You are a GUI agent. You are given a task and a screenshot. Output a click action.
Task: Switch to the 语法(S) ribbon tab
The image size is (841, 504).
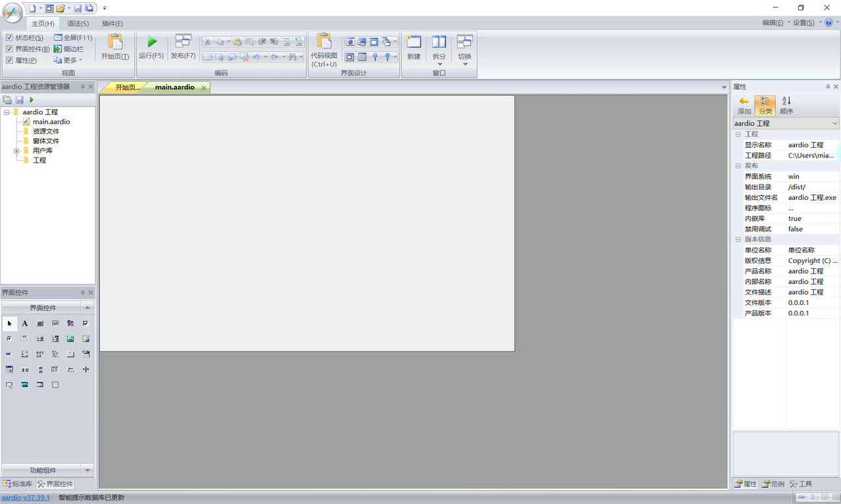point(78,24)
